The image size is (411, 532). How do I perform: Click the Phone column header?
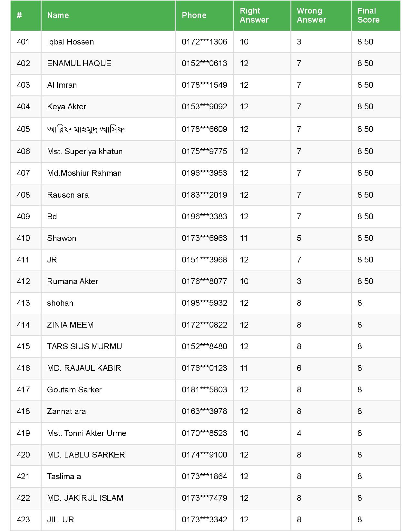[194, 15]
